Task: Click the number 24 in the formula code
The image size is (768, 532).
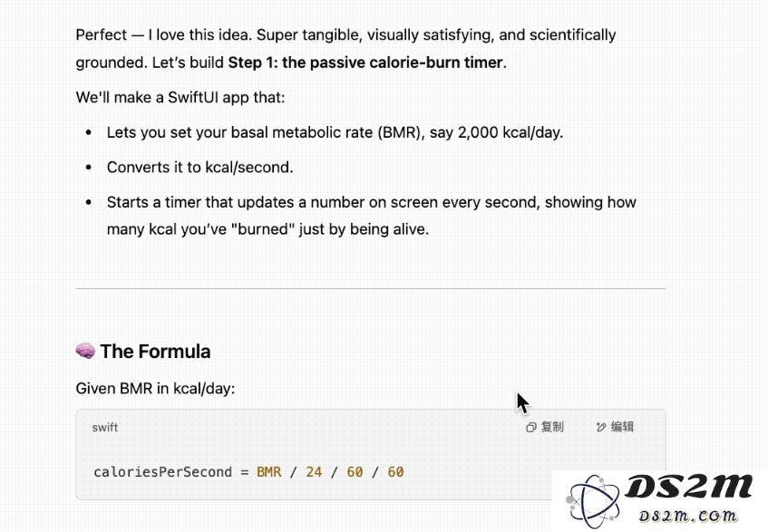Action: [x=314, y=472]
